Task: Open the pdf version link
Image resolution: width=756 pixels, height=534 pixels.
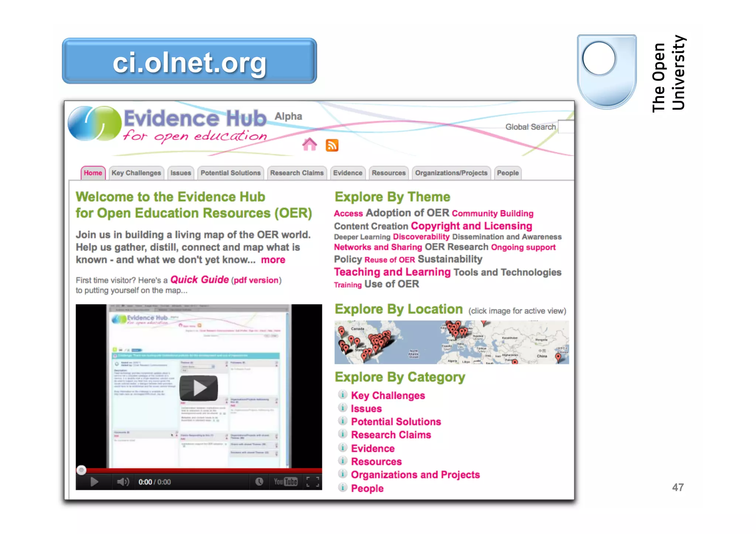Action: tap(256, 280)
